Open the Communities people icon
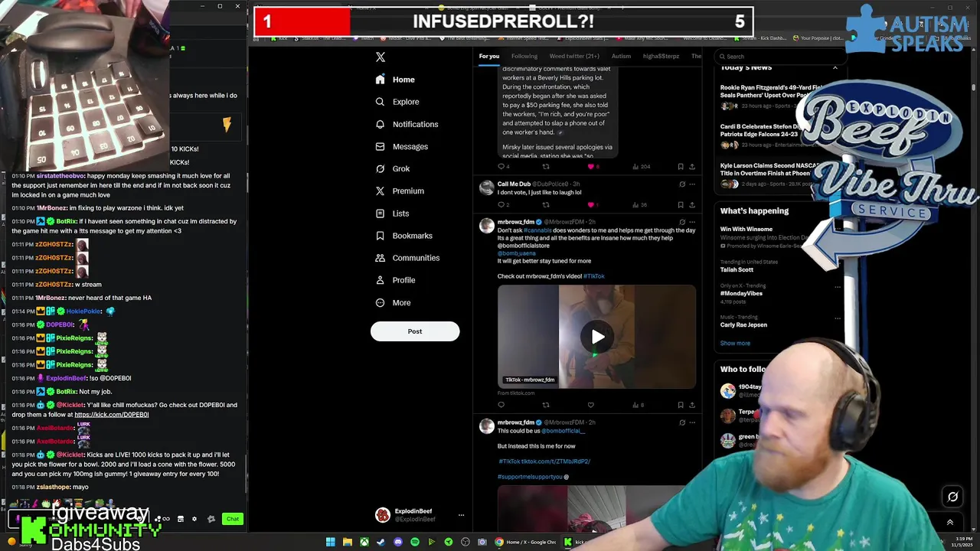The height and width of the screenshot is (551, 980). [x=381, y=258]
